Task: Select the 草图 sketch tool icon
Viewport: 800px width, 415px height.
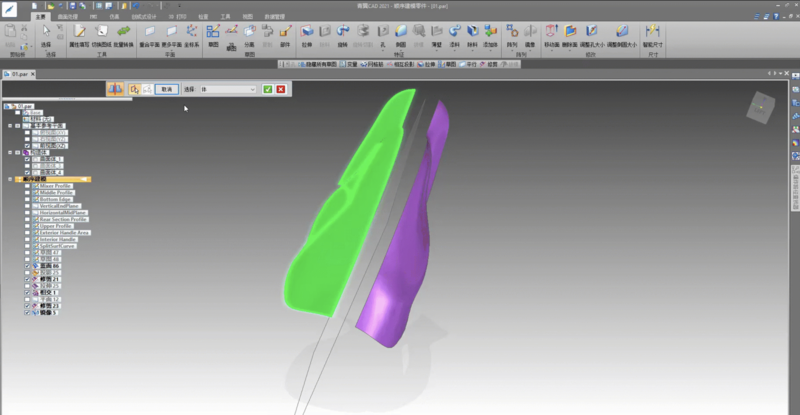Action: [x=213, y=36]
